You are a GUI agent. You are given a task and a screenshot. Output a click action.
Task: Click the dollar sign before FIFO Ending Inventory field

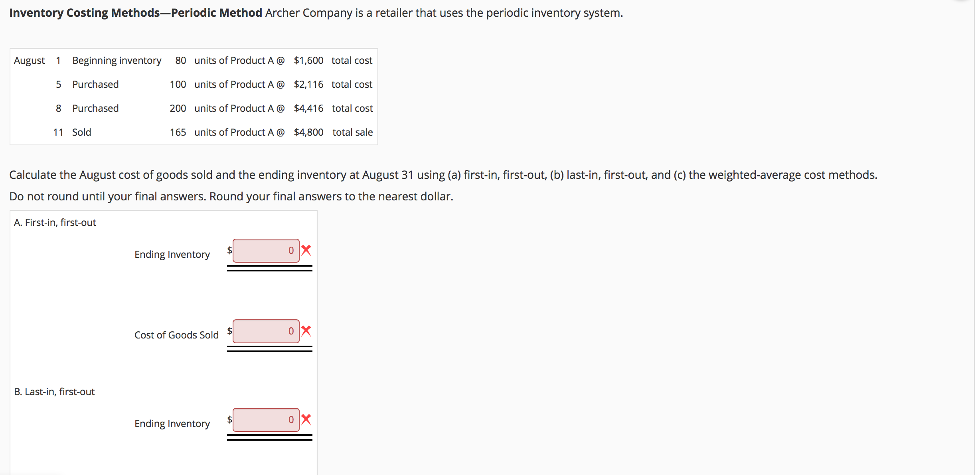[x=229, y=250]
